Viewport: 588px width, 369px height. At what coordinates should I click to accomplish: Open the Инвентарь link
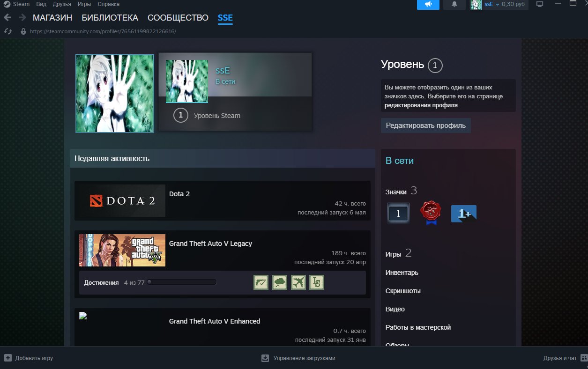pos(402,273)
